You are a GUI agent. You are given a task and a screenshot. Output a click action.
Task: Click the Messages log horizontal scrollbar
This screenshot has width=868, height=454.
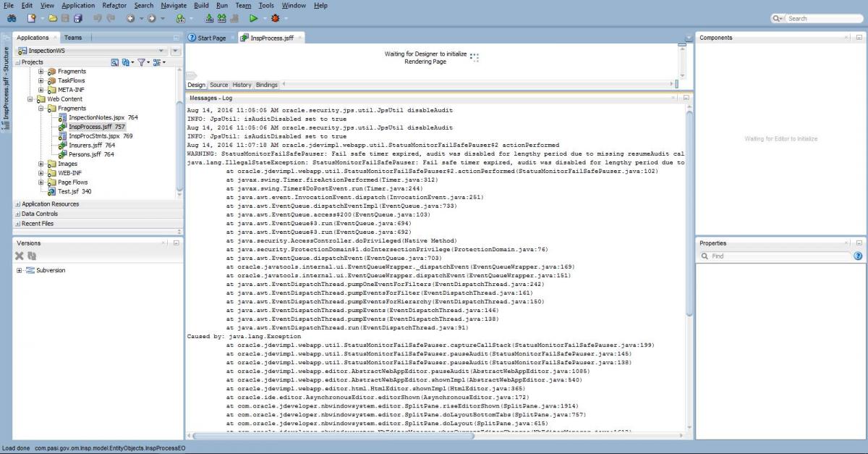click(x=434, y=435)
